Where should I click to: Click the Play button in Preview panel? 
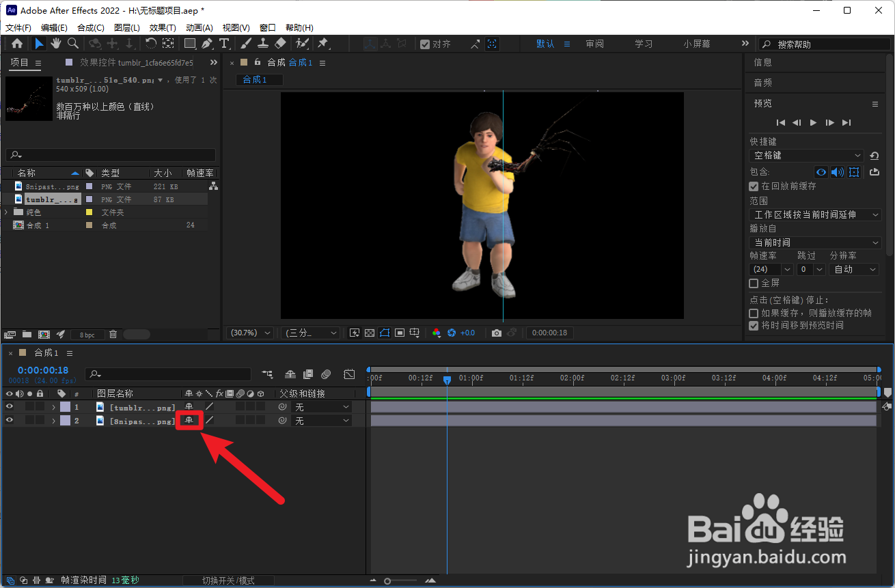click(x=813, y=123)
